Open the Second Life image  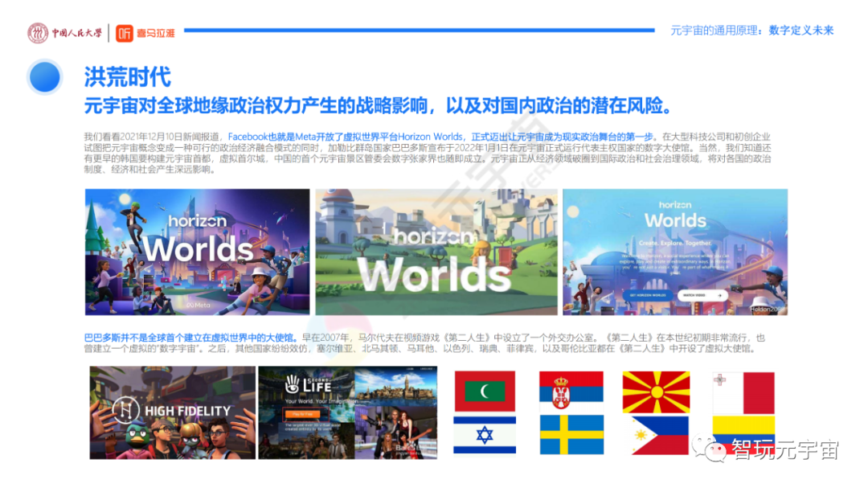[x=348, y=412]
